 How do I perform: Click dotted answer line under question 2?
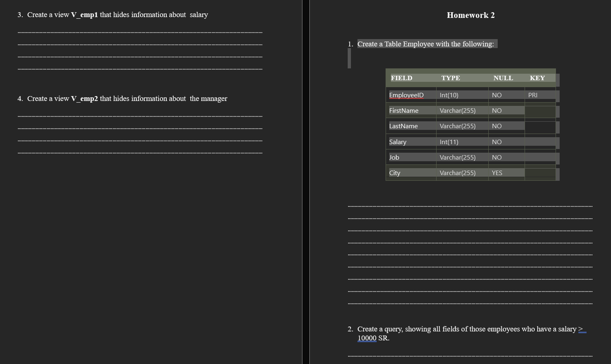point(470,356)
